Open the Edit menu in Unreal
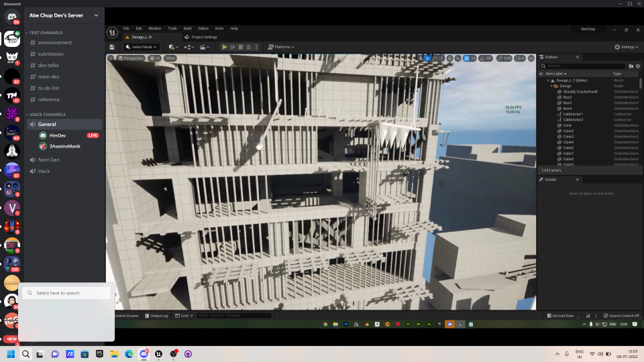644x362 pixels. pyautogui.click(x=139, y=28)
